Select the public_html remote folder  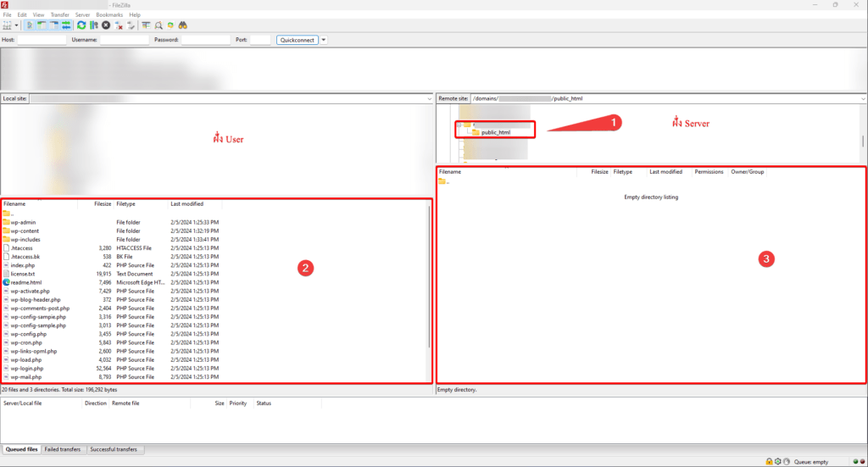click(495, 132)
